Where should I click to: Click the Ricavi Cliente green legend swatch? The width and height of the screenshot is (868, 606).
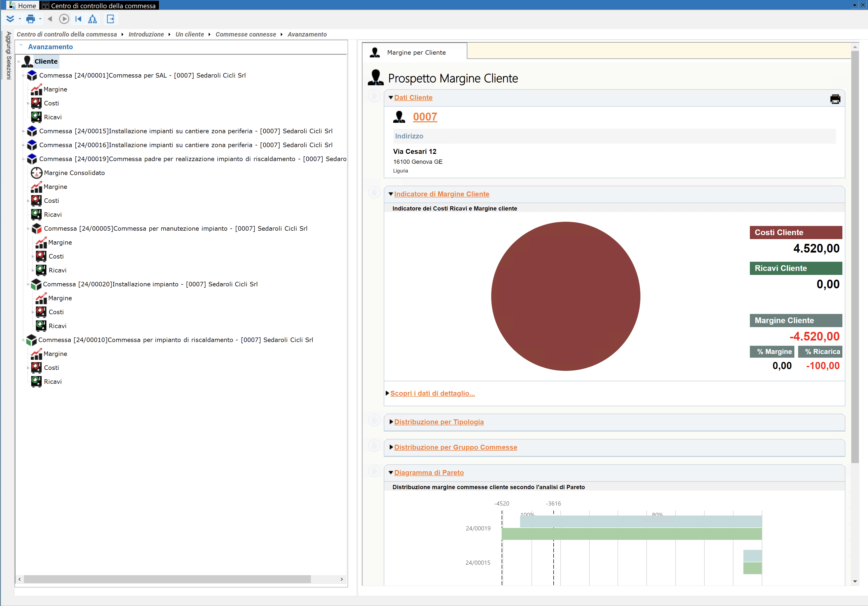point(796,268)
